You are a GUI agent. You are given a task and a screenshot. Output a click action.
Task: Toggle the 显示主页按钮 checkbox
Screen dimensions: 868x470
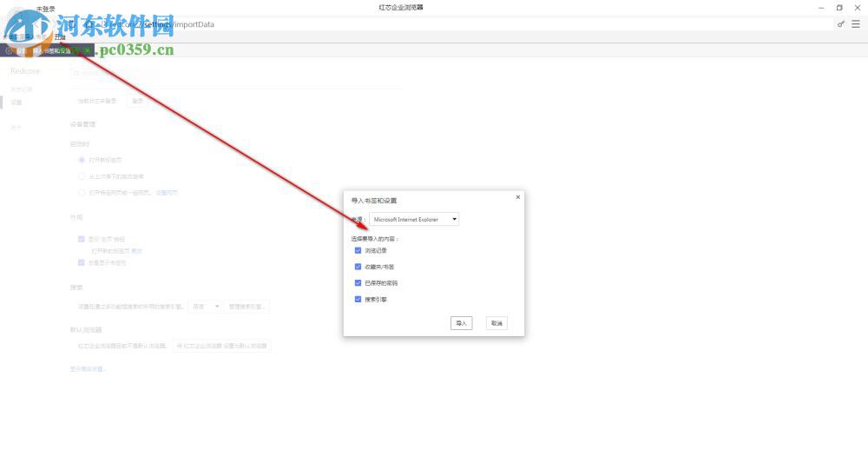[82, 239]
